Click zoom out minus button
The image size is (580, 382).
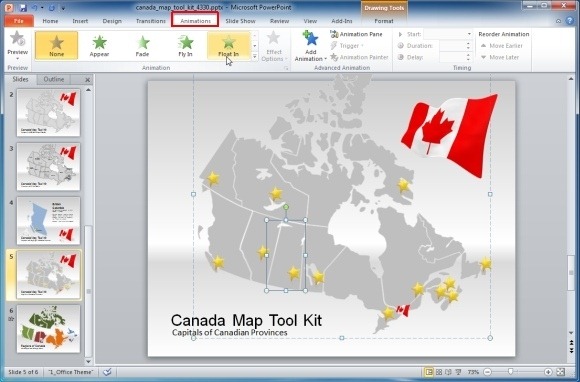488,372
